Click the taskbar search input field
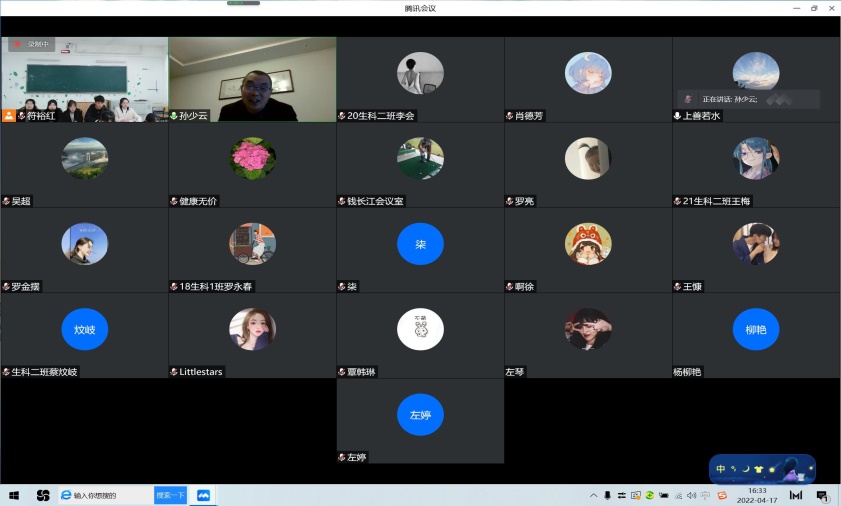 (110, 495)
